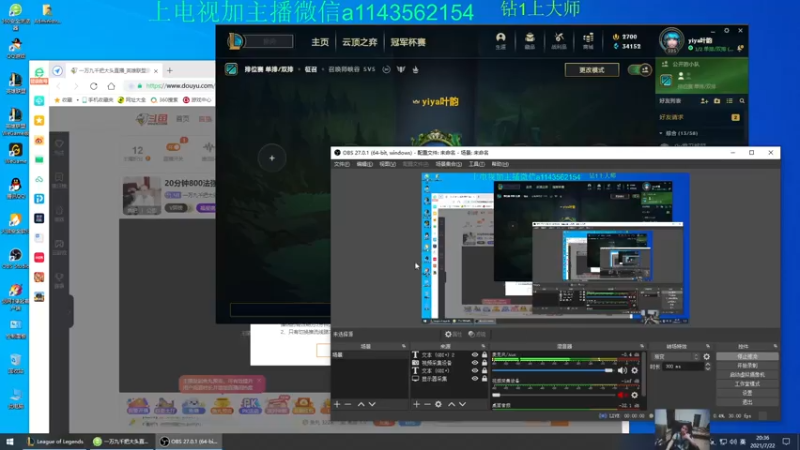Mute 麦克风/Aux with speaker icon

point(622,370)
